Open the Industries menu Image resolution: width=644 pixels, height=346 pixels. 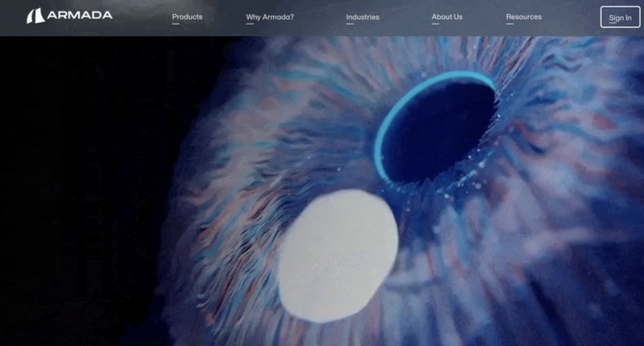[362, 17]
